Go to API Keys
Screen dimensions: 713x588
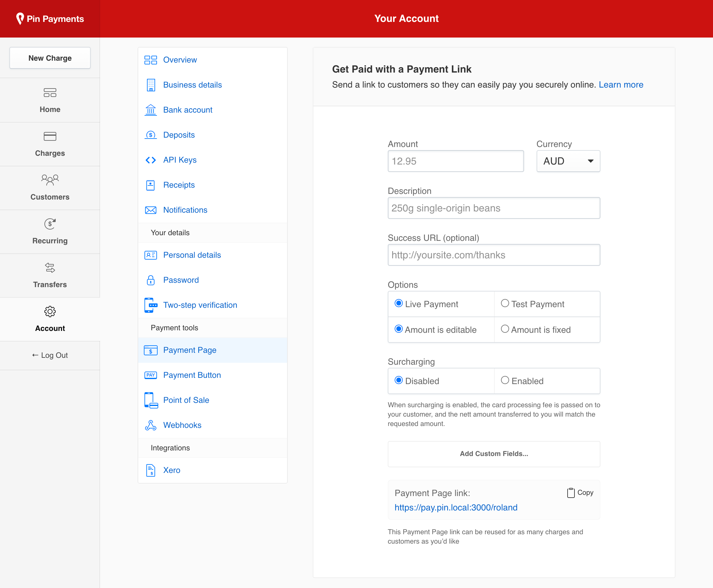point(212,160)
